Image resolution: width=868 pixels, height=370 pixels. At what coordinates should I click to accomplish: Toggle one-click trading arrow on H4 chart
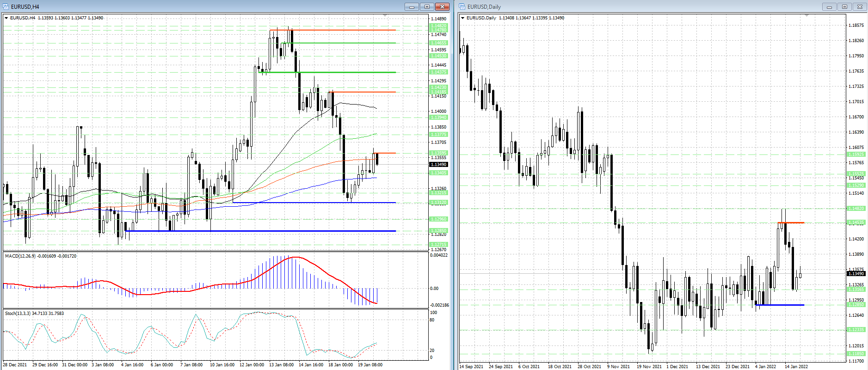(6, 18)
